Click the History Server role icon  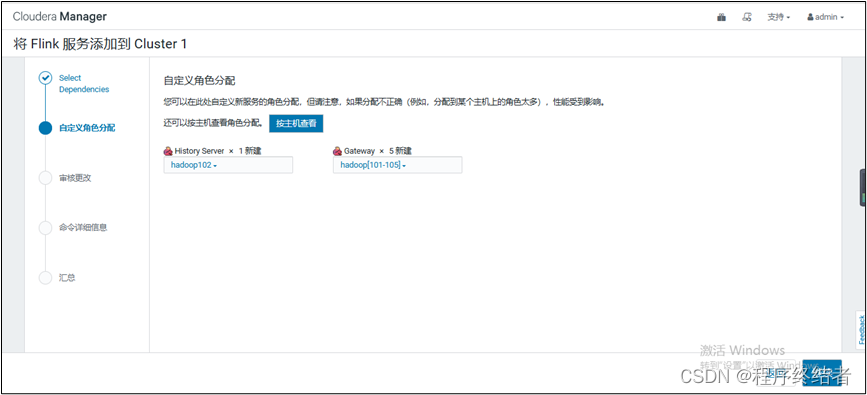pos(168,151)
